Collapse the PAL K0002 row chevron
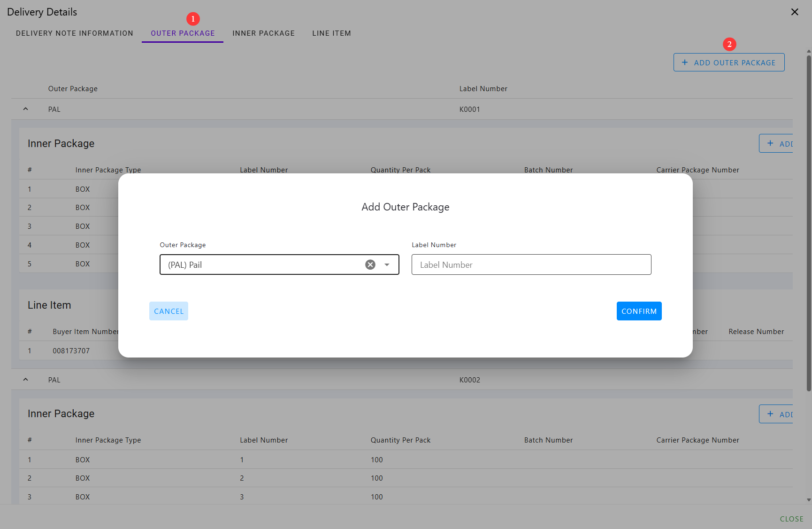The image size is (812, 529). coord(26,380)
